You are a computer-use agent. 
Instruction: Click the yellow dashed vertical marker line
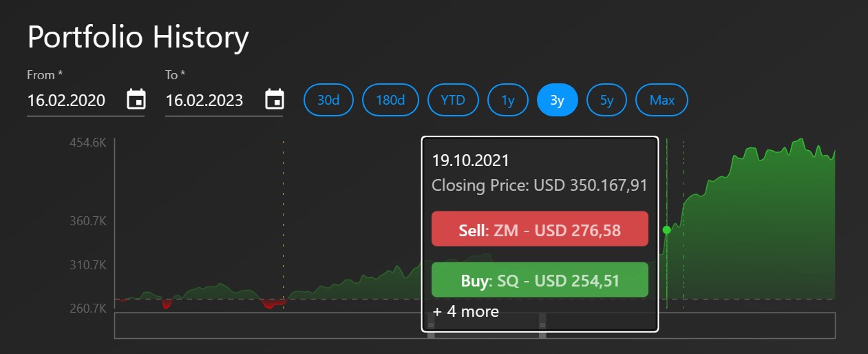[x=283, y=207]
